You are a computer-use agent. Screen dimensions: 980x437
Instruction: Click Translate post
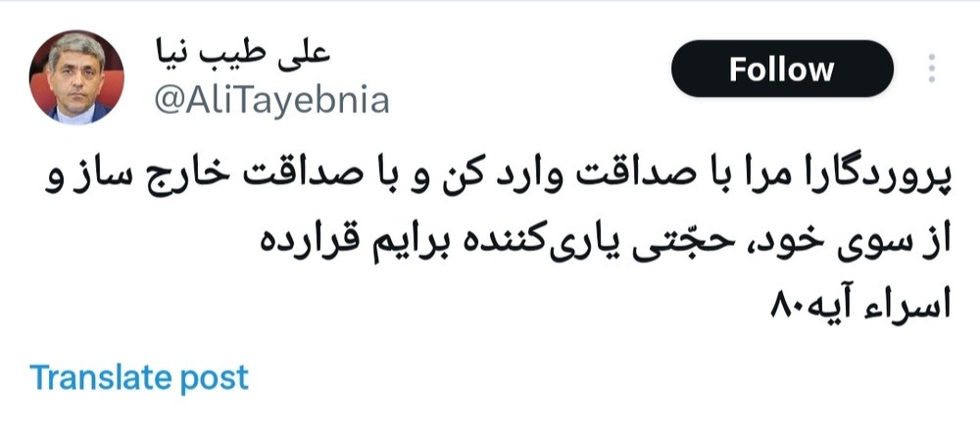click(x=139, y=377)
